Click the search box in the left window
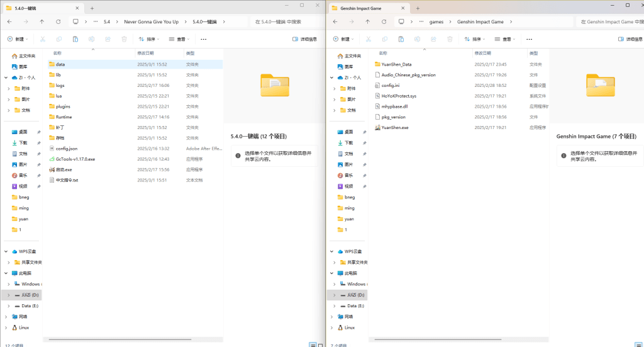Image resolution: width=644 pixels, height=347 pixels. click(x=283, y=21)
